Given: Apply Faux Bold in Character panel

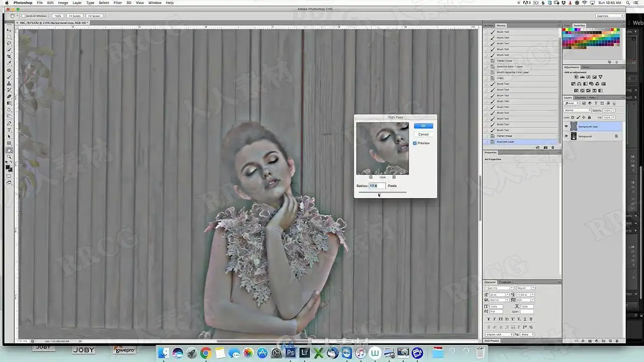Looking at the screenshot, I should 489,319.
